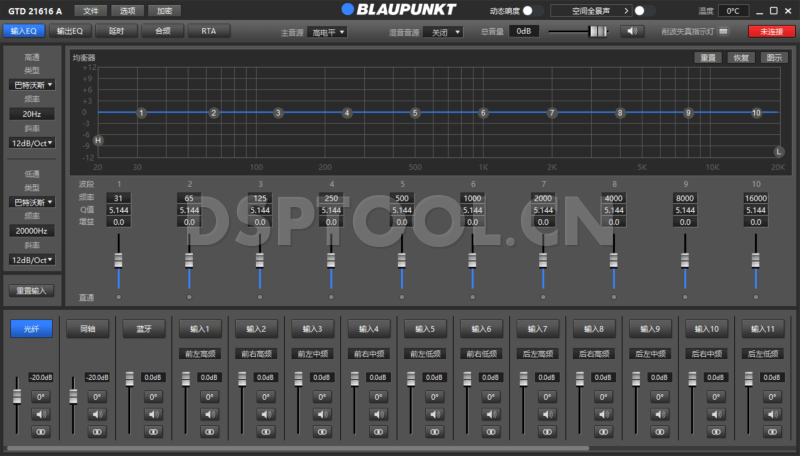Select EQ node 1 on the curve
This screenshot has width=800, height=456.
[x=142, y=112]
